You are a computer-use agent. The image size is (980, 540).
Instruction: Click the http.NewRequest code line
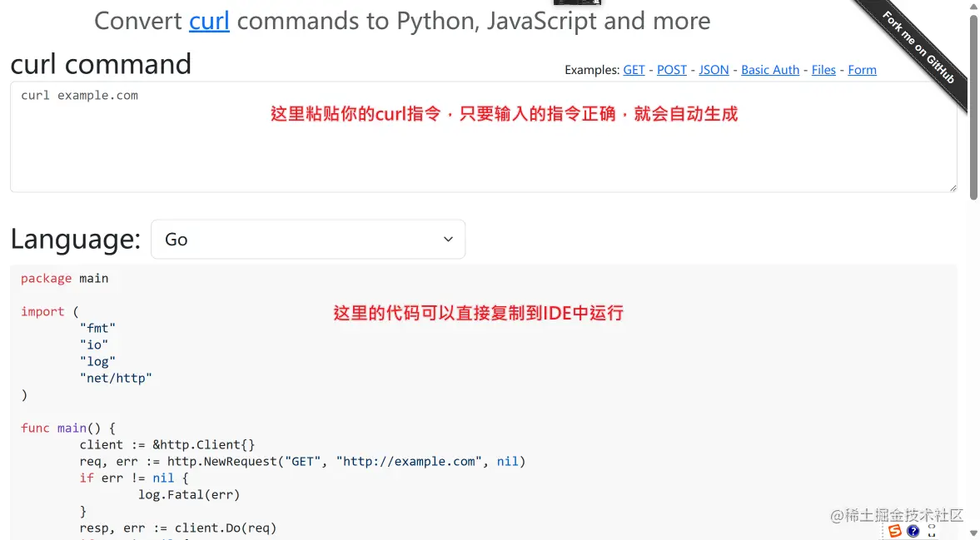[302, 461]
